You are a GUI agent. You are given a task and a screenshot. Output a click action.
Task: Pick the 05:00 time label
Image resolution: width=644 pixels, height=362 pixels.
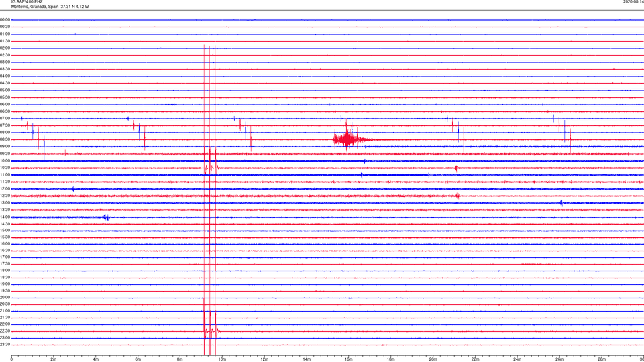point(5,90)
